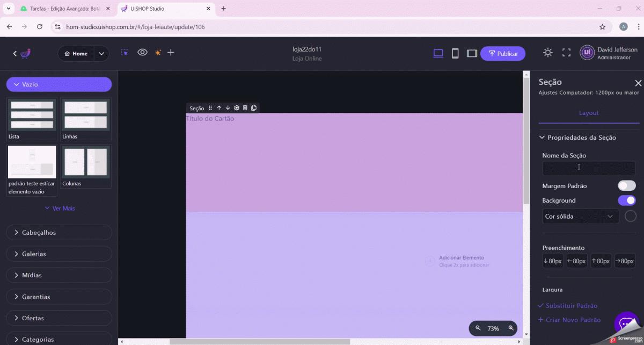
Task: Select the Layout tab
Action: (589, 113)
